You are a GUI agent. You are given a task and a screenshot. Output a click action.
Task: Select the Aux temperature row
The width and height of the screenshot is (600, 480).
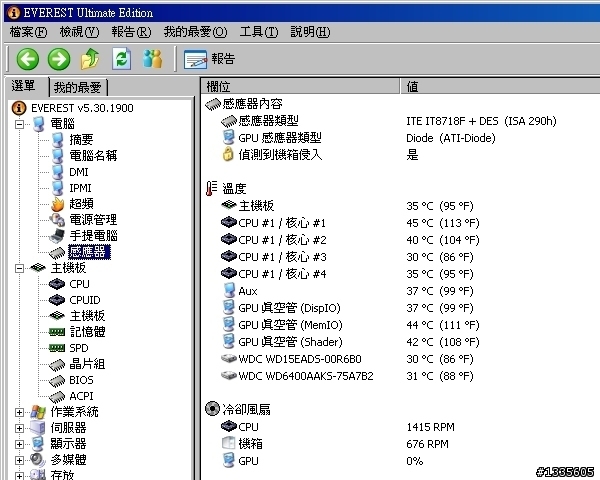coord(348,291)
